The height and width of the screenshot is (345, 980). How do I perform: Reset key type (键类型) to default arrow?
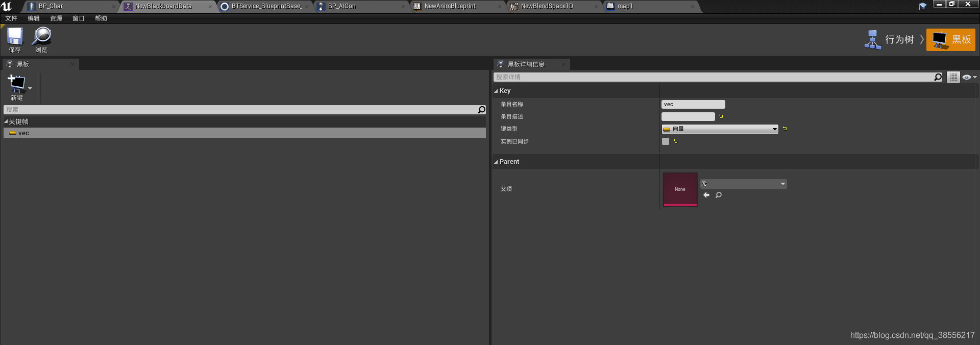(785, 129)
